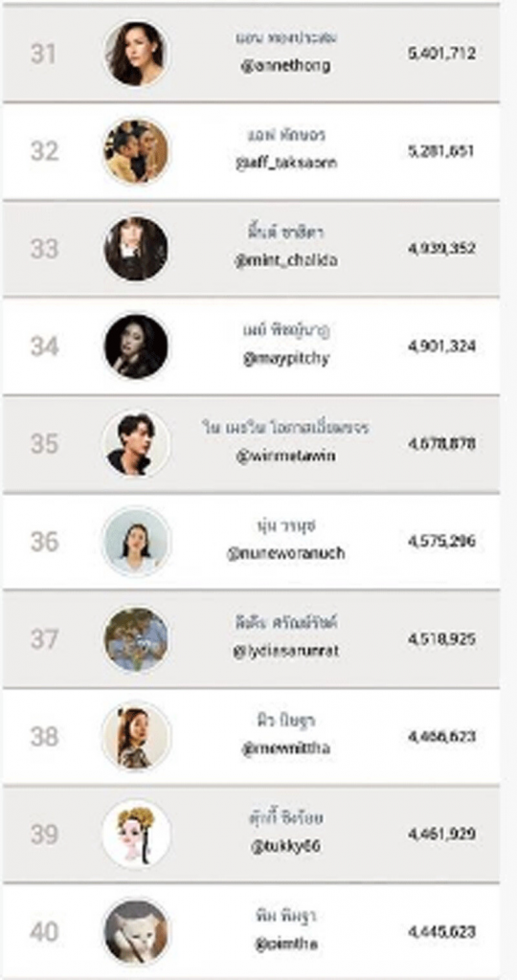Open the @annethong handle link
Viewport: 517px width, 980px height.
[x=285, y=66]
